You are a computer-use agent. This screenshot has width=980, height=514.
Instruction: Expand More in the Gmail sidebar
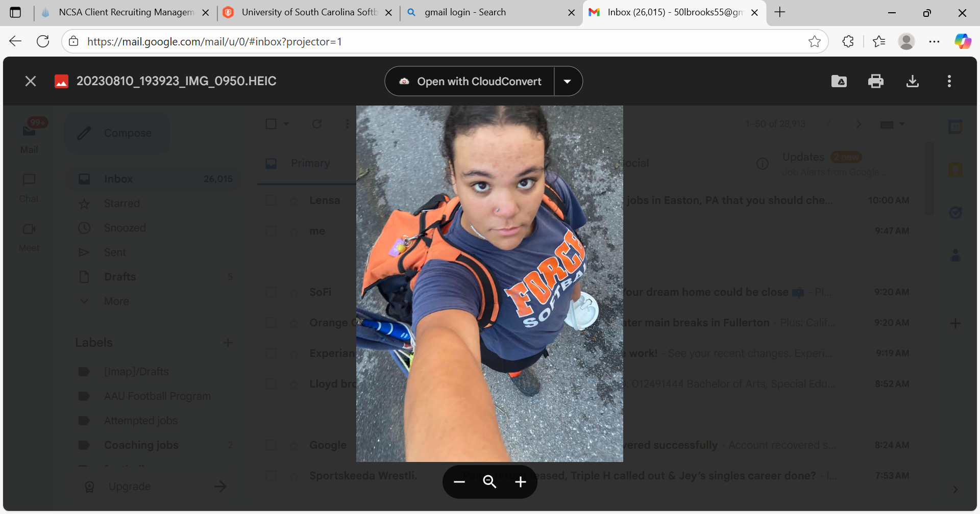coord(153,301)
